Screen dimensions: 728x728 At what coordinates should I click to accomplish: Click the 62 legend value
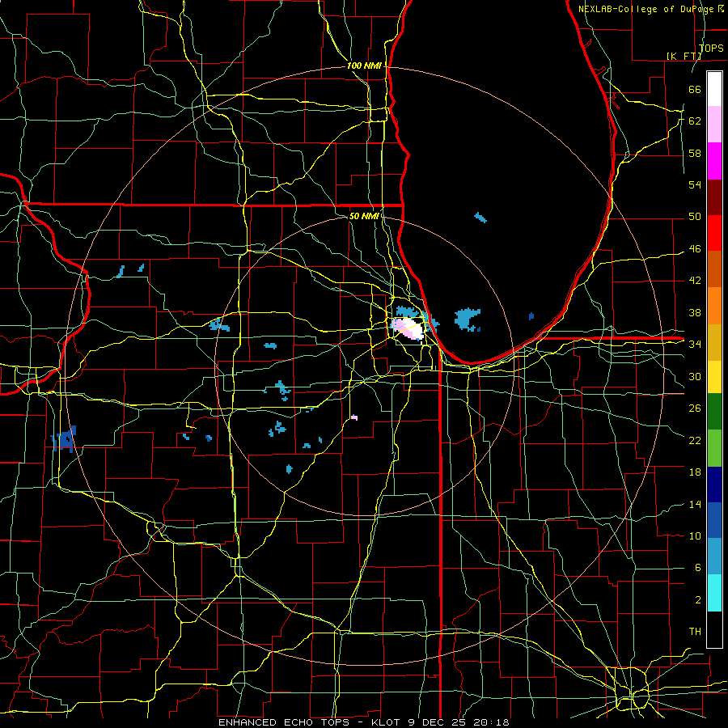pyautogui.click(x=695, y=121)
